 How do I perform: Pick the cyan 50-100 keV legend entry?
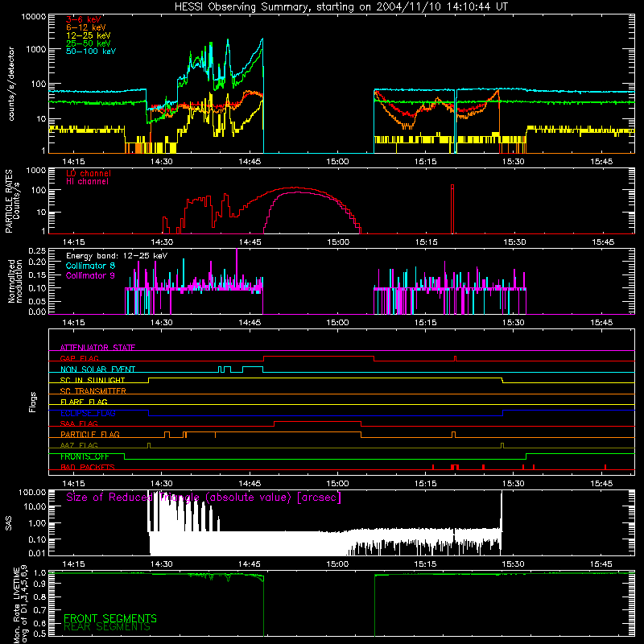[91, 52]
